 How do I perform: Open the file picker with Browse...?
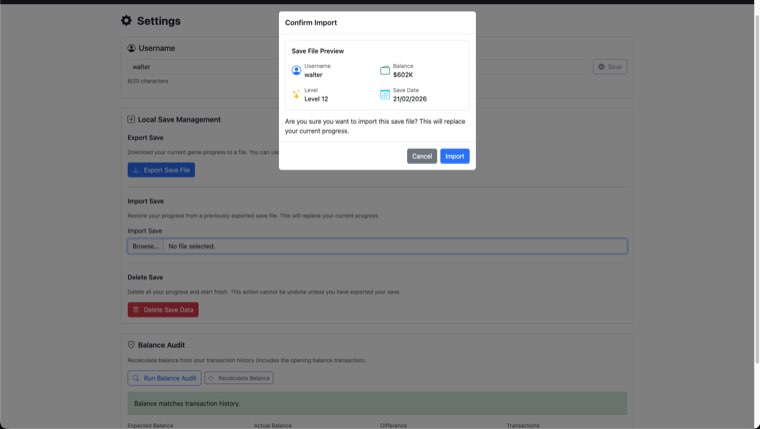pos(145,246)
